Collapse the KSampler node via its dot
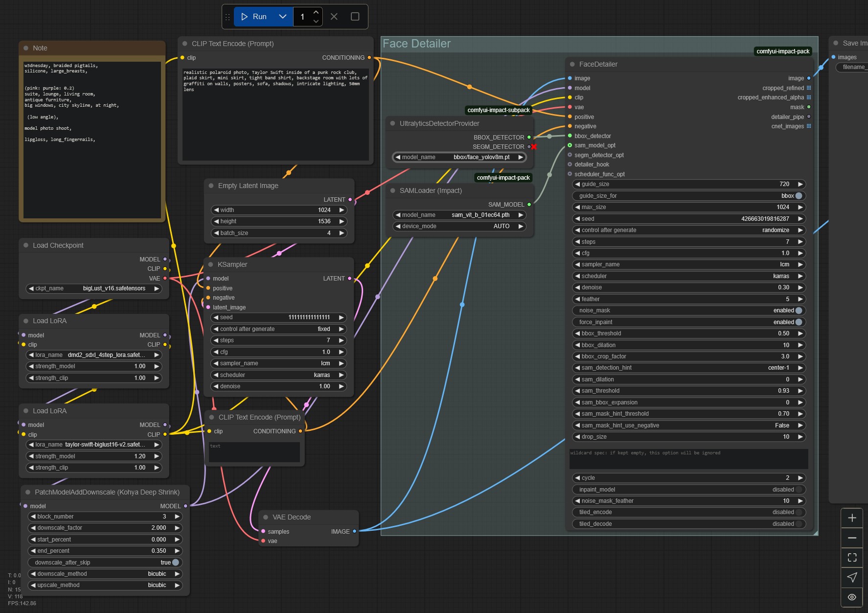868x613 pixels. click(210, 264)
